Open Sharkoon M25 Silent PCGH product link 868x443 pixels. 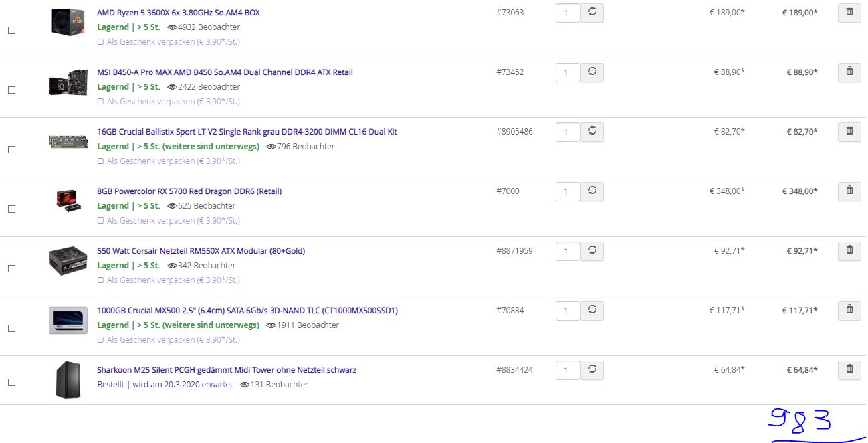pos(227,370)
